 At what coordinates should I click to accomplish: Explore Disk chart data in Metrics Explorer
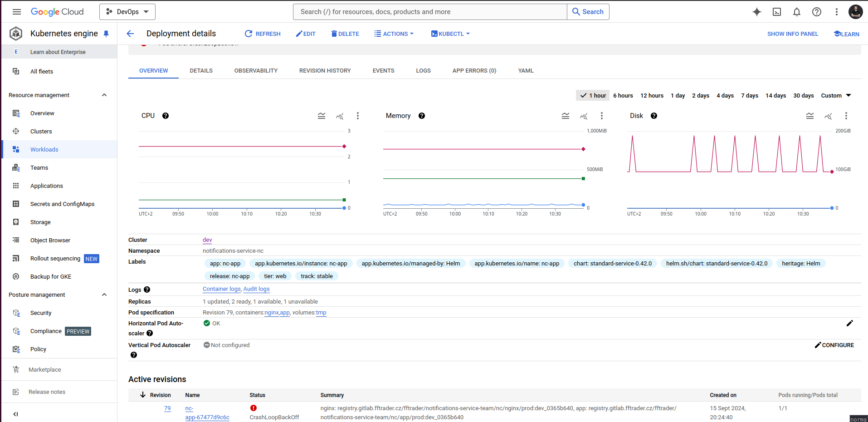tap(828, 116)
